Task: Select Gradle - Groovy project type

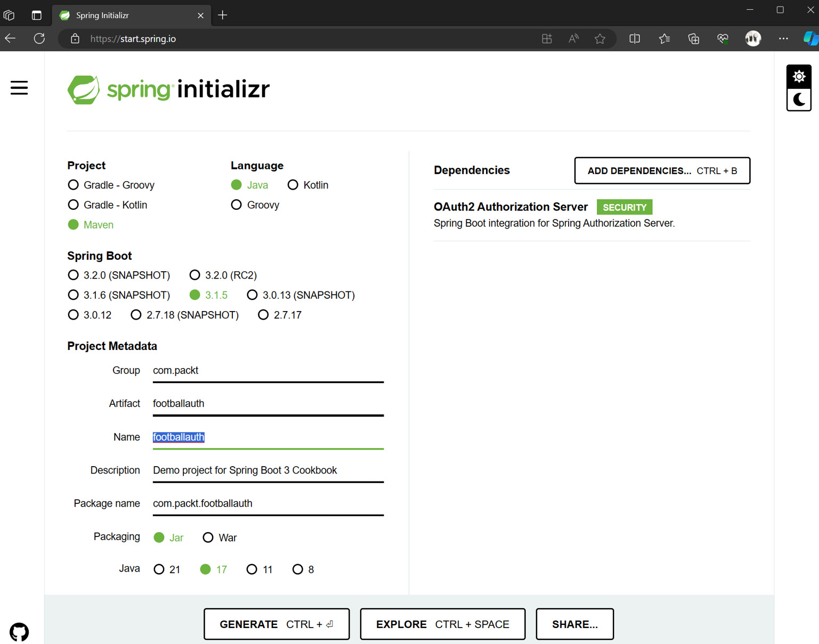Action: [x=111, y=185]
